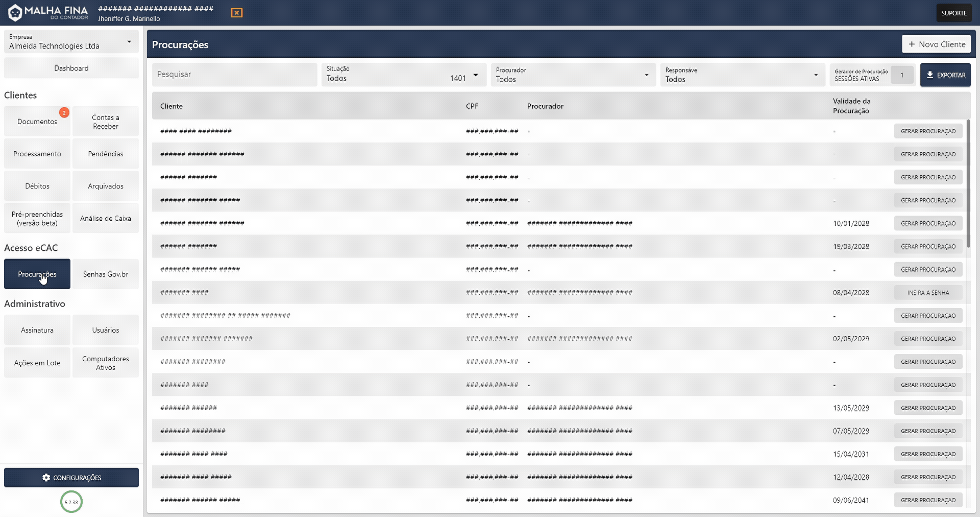Viewport: 980px width, 517px height.
Task: Click GERAR PROCURAÇÃO on the first row
Action: (928, 131)
